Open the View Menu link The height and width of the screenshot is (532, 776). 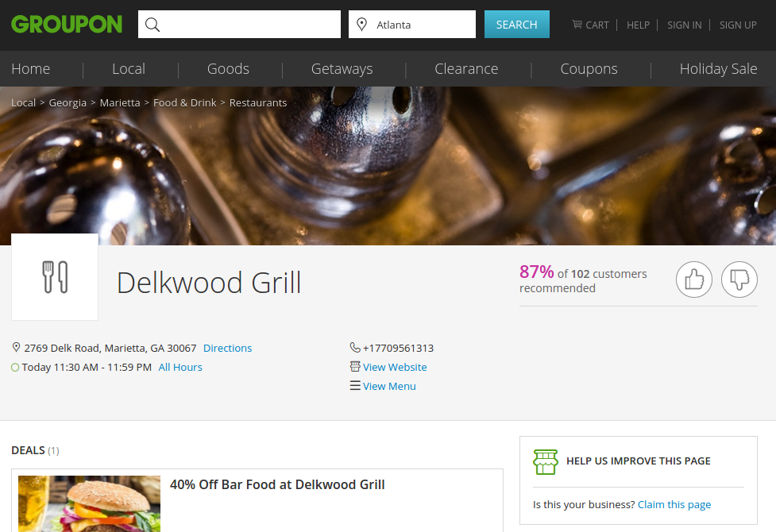[x=389, y=386]
